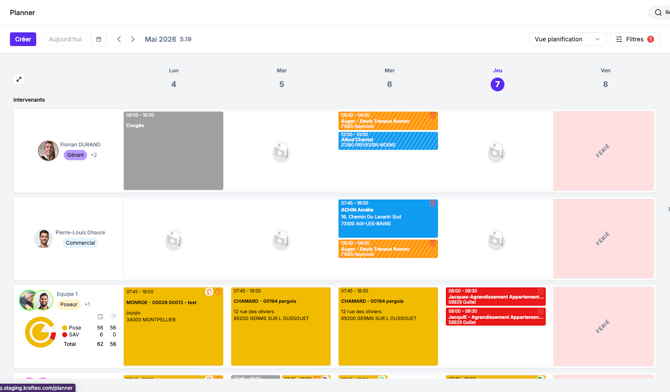Open the Filtres panel

(x=635, y=39)
